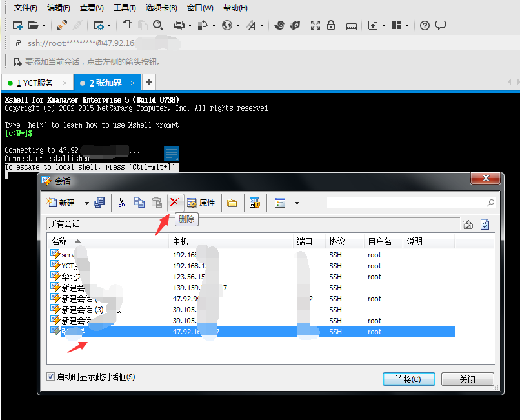520x420 pixels.
Task: Delete the selected session with the red X icon
Action: pyautogui.click(x=175, y=203)
